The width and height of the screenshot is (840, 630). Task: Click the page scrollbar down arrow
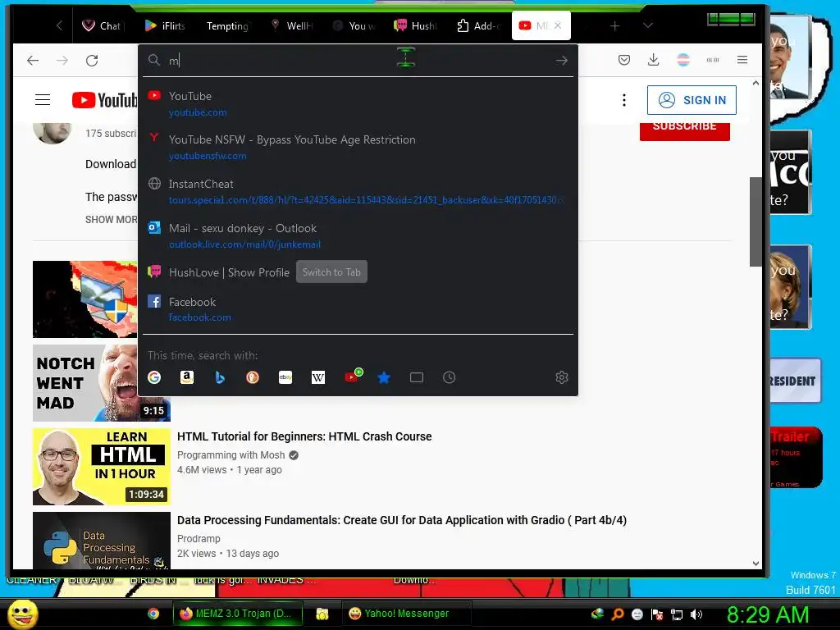pos(756,563)
